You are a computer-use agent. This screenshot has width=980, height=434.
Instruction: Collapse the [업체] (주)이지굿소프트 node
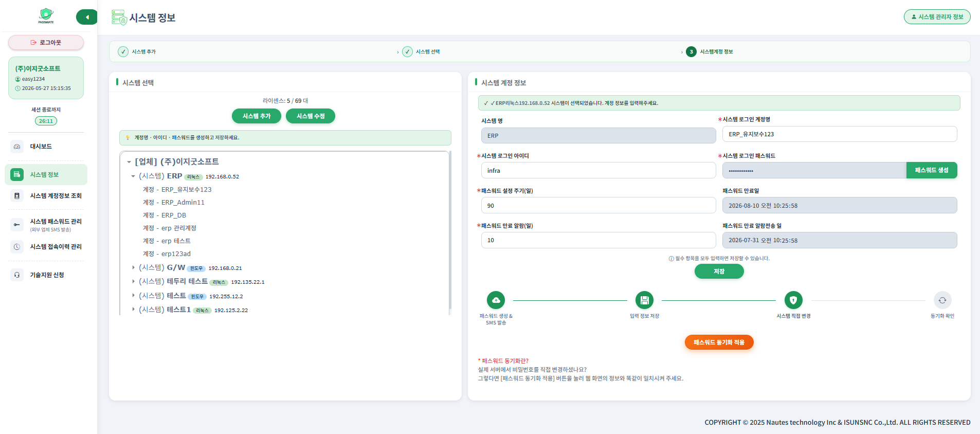point(129,162)
